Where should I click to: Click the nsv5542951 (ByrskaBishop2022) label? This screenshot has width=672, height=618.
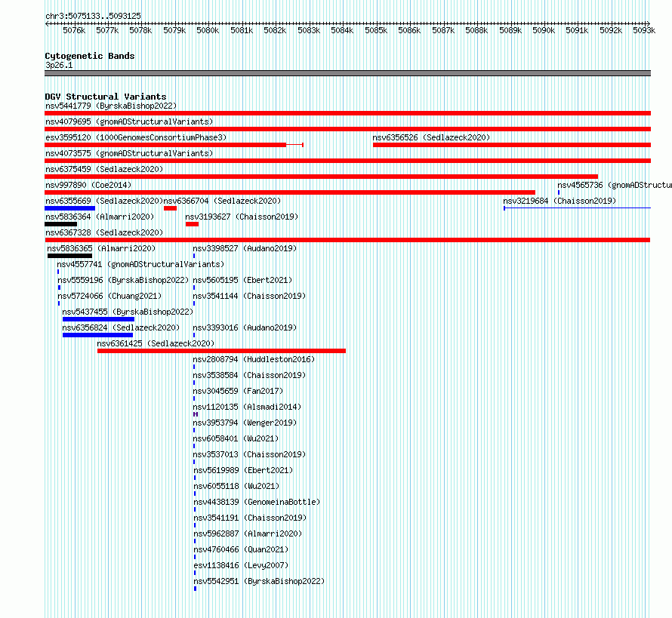pos(259,581)
